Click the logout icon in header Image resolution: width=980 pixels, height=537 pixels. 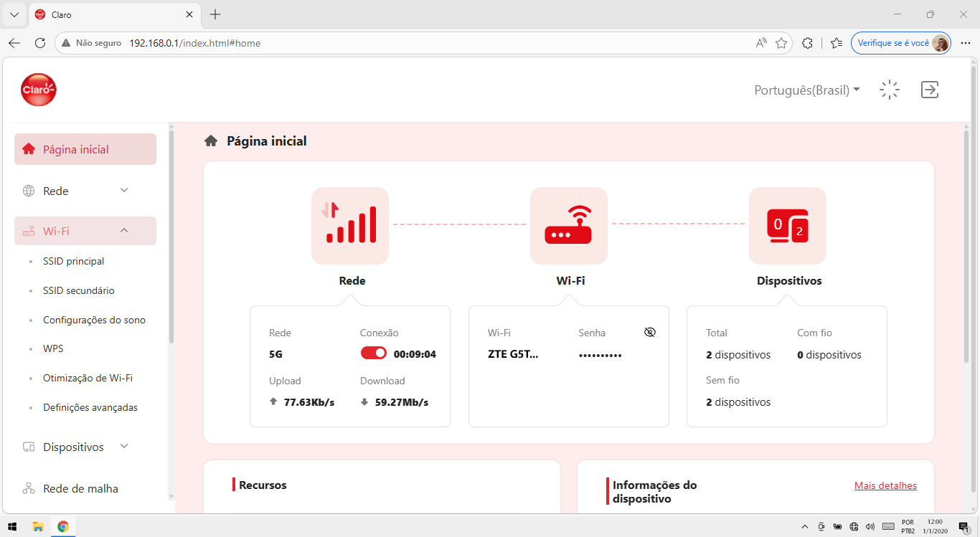[x=930, y=90]
